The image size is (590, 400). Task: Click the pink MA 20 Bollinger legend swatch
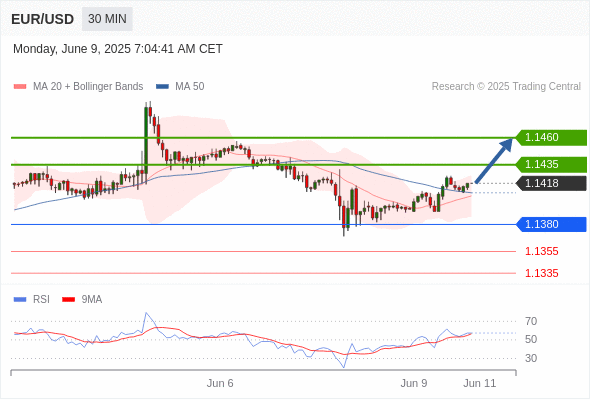pos(20,87)
